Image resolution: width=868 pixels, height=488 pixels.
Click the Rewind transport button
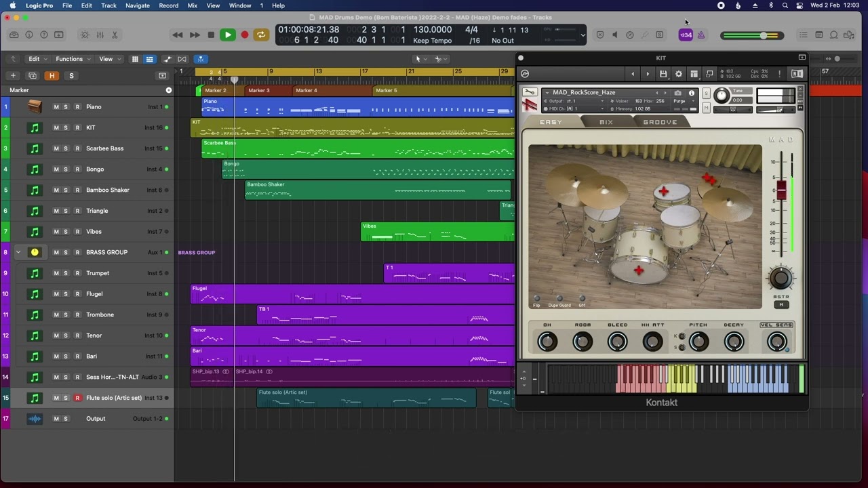[178, 35]
